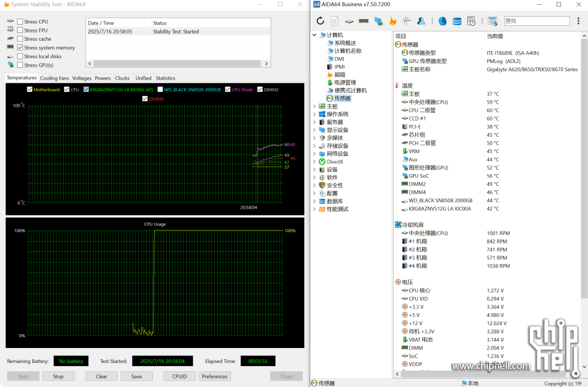
Task: Expand the 多媒体 tree node
Action: [x=314, y=137]
